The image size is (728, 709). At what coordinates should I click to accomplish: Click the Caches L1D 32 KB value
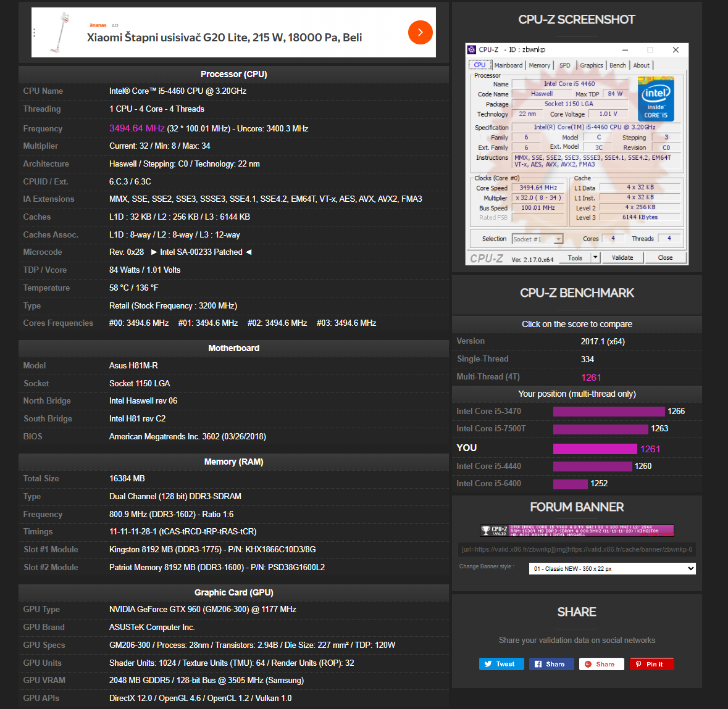tap(180, 217)
